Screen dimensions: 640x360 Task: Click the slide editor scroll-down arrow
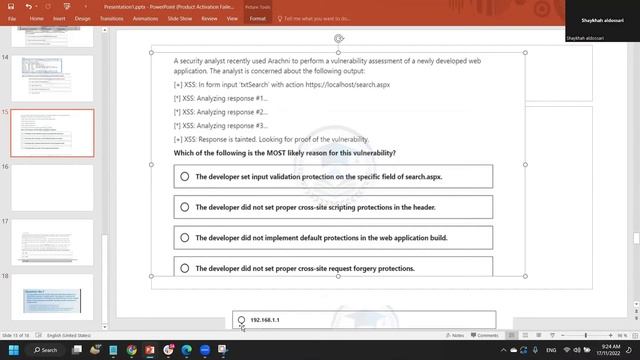(x=636, y=304)
